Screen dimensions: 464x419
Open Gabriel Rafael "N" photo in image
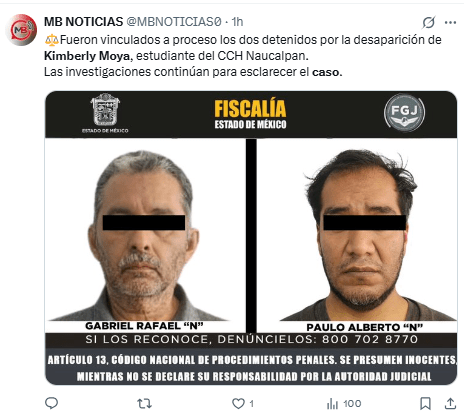click(144, 235)
